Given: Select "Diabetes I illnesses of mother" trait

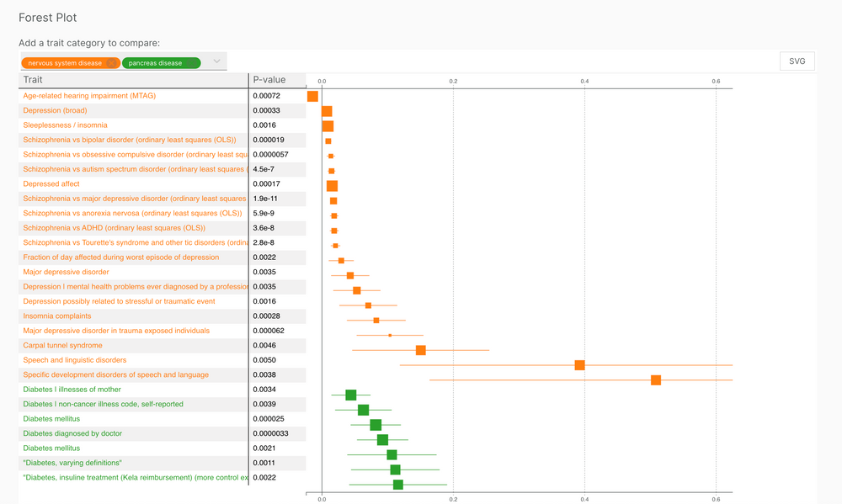Looking at the screenshot, I should coord(71,390).
